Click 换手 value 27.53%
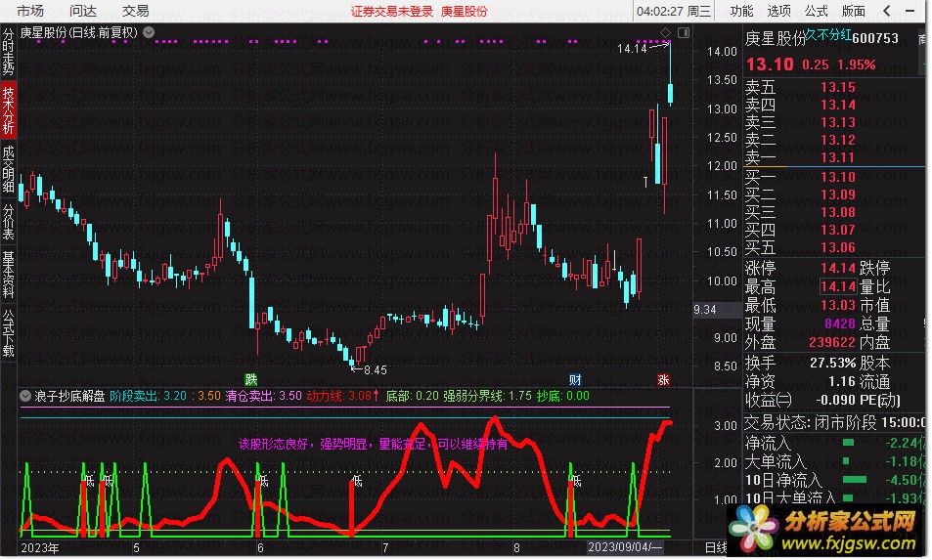The height and width of the screenshot is (560, 932). coord(833,363)
